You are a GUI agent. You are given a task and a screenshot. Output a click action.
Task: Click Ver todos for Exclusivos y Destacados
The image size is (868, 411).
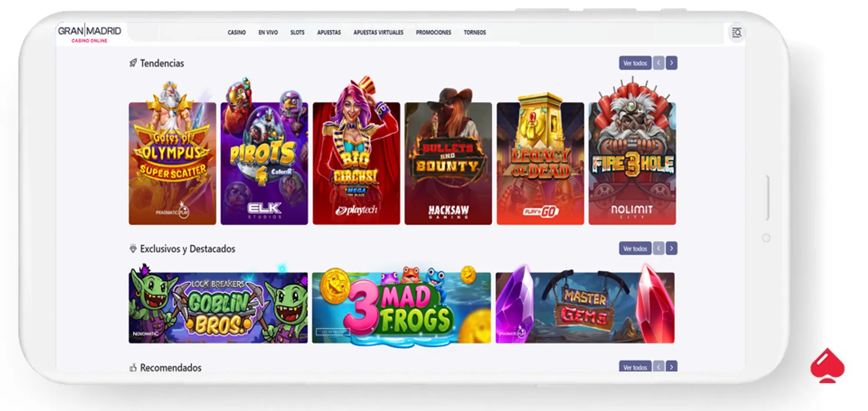point(635,248)
